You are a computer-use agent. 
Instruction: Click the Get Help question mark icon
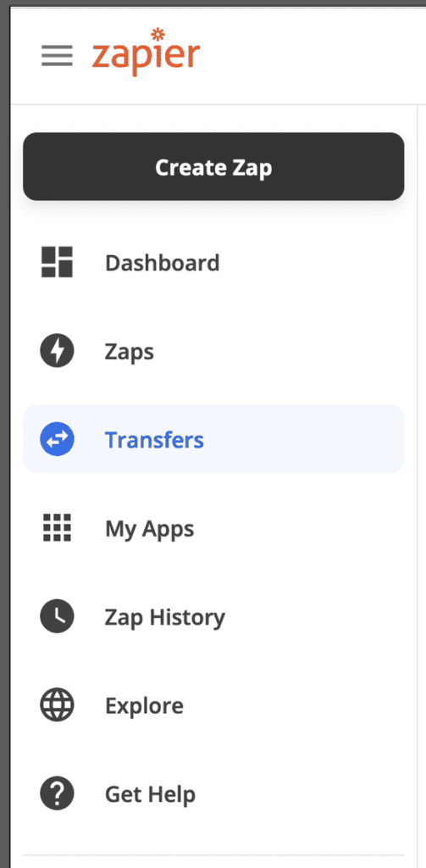[57, 793]
